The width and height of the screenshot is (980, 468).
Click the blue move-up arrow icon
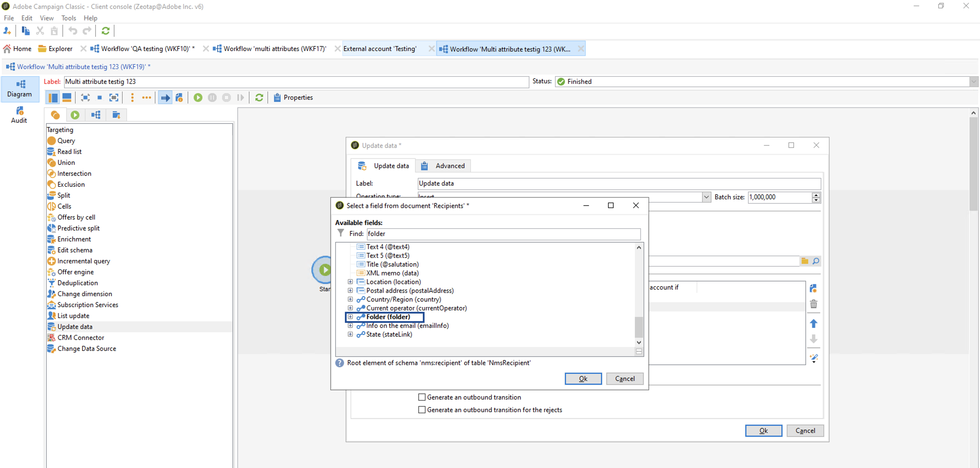click(x=813, y=323)
